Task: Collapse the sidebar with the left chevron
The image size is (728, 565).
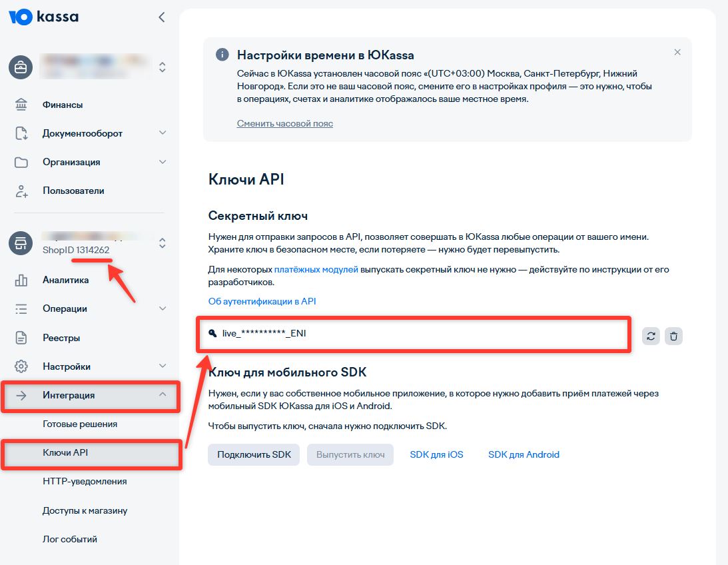Action: pos(162,17)
